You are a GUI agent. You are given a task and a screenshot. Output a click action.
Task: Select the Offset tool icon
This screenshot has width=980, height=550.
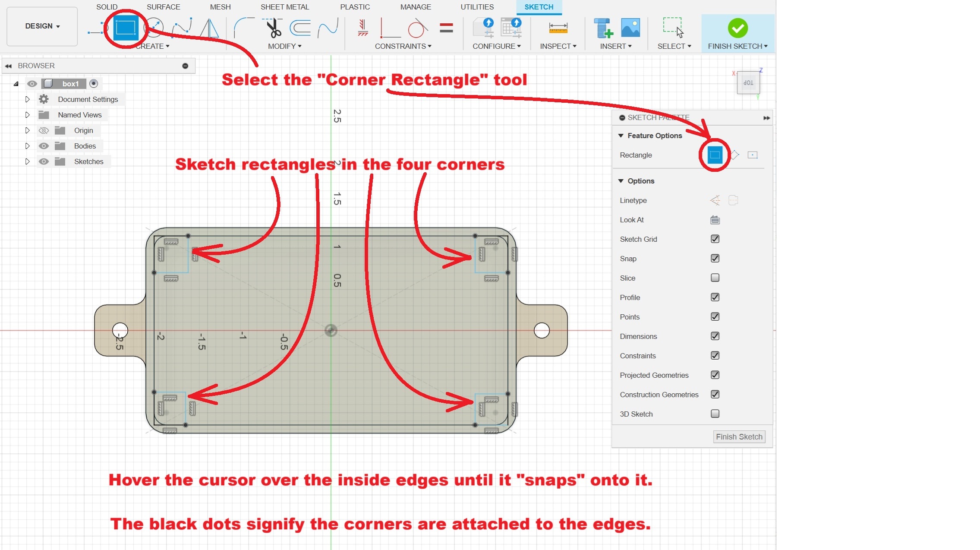point(300,28)
